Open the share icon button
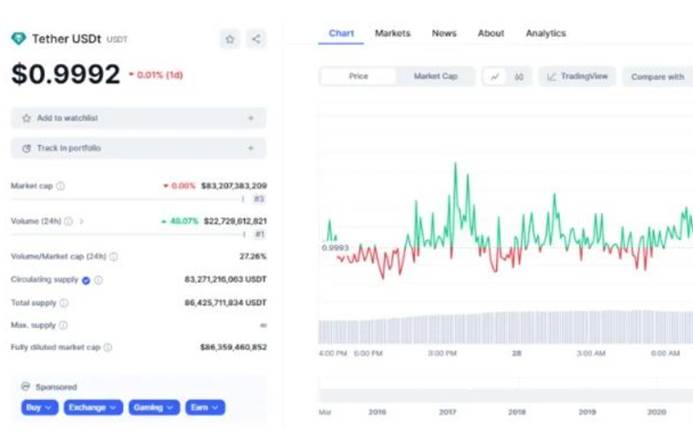693x434 pixels. pyautogui.click(x=256, y=39)
